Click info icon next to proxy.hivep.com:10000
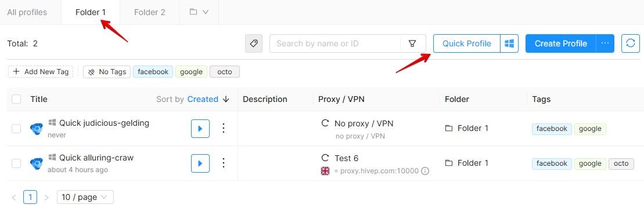This screenshot has height=215, width=644. (426, 171)
